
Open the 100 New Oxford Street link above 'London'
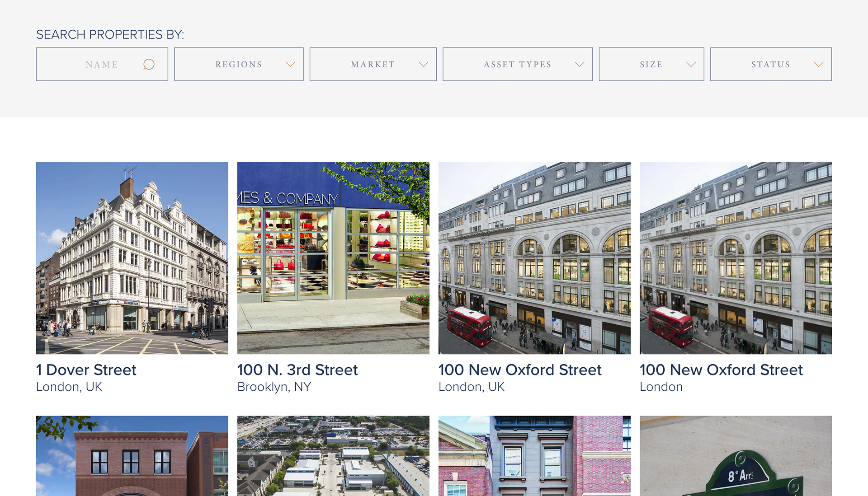coord(721,370)
